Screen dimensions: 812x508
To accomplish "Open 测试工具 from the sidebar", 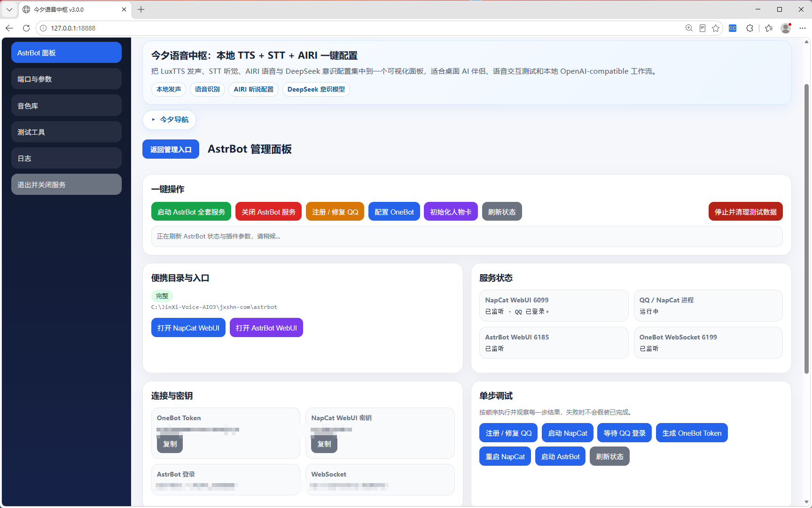I will click(x=66, y=132).
